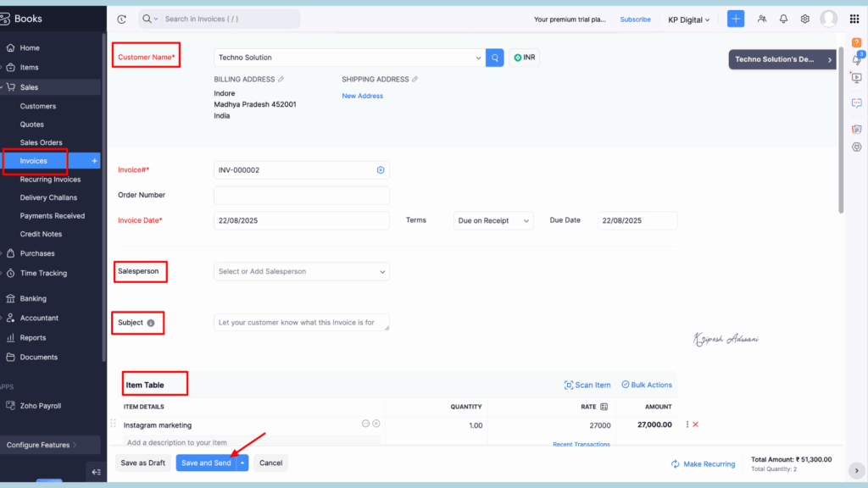Remove the Instagram marketing item row
868x488 pixels.
pos(696,424)
